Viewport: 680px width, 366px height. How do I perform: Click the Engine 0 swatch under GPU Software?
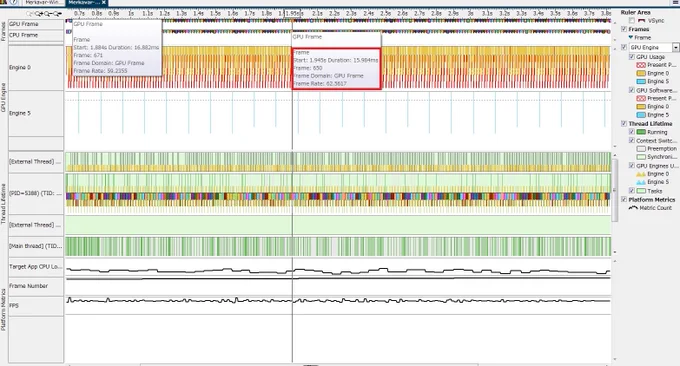click(641, 107)
